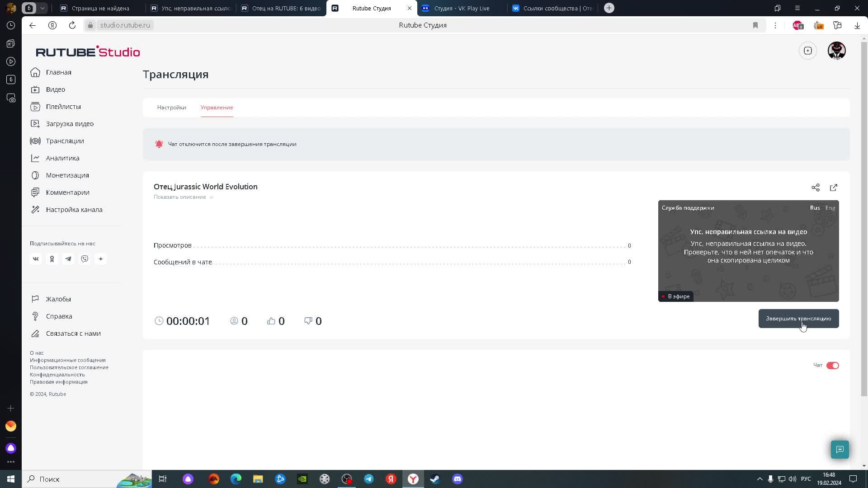Click Завершить трансляцию button
Viewport: 868px width, 488px height.
pos(798,319)
